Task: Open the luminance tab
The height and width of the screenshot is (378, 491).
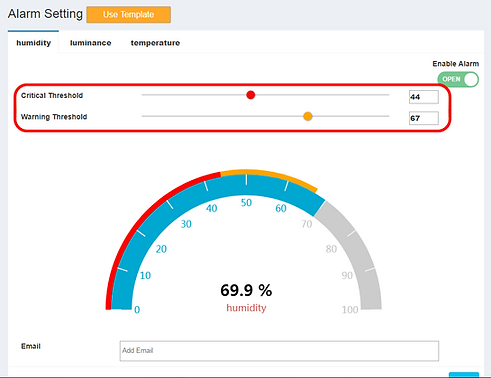Action: (90, 43)
